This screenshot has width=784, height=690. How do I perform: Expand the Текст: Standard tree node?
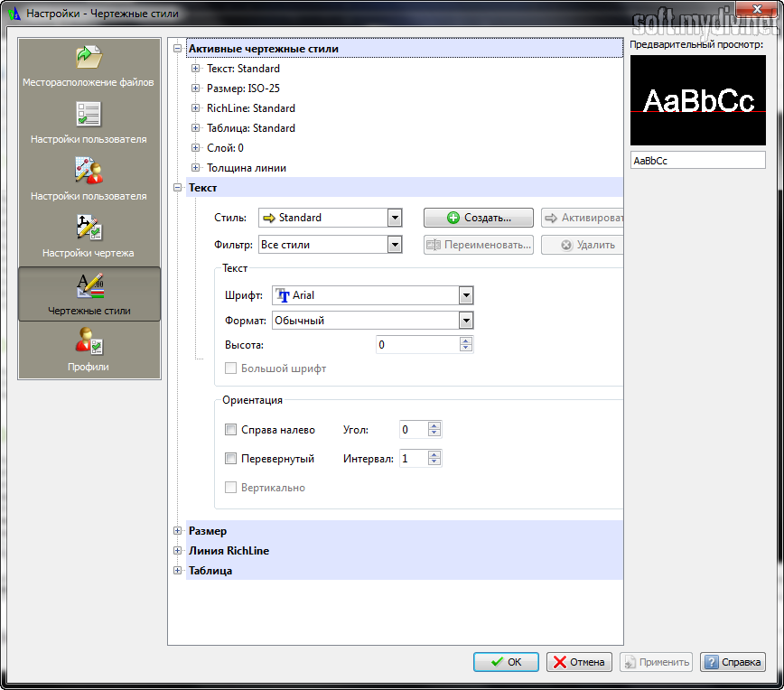(195, 69)
